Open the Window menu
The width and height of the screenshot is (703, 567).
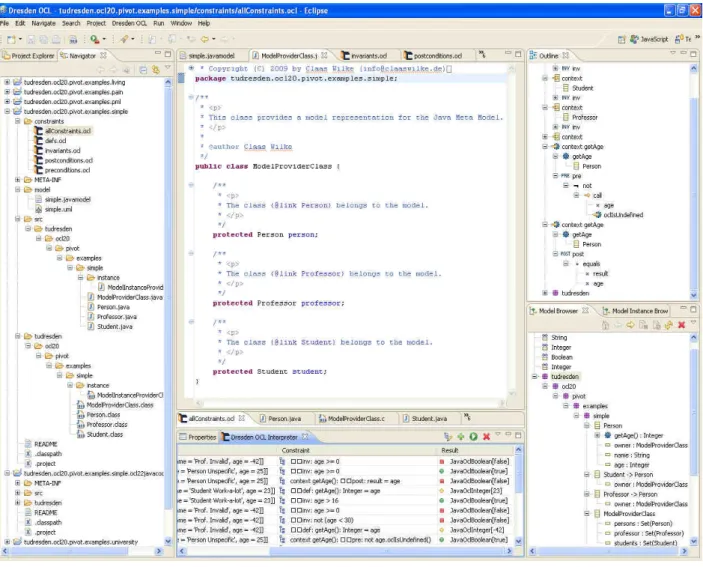point(181,23)
